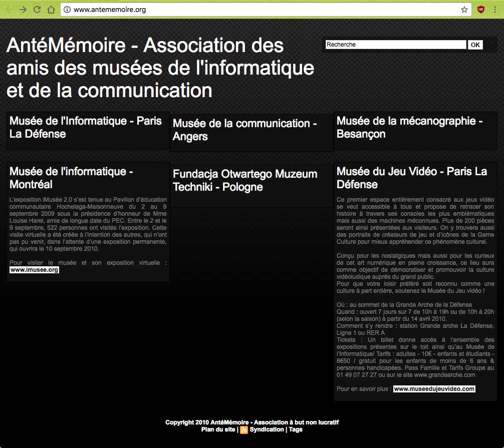Go to browser home page icon

(51, 10)
